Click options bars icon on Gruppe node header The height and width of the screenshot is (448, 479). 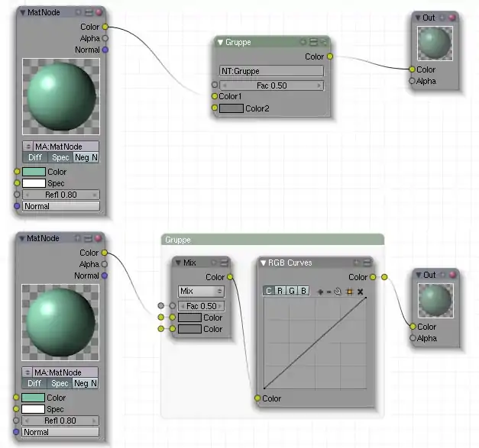coord(313,42)
